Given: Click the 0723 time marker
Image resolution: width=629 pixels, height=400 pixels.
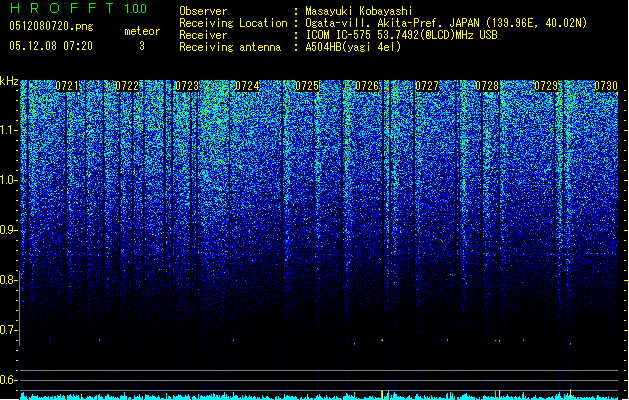Looking at the screenshot, I should click(187, 86).
